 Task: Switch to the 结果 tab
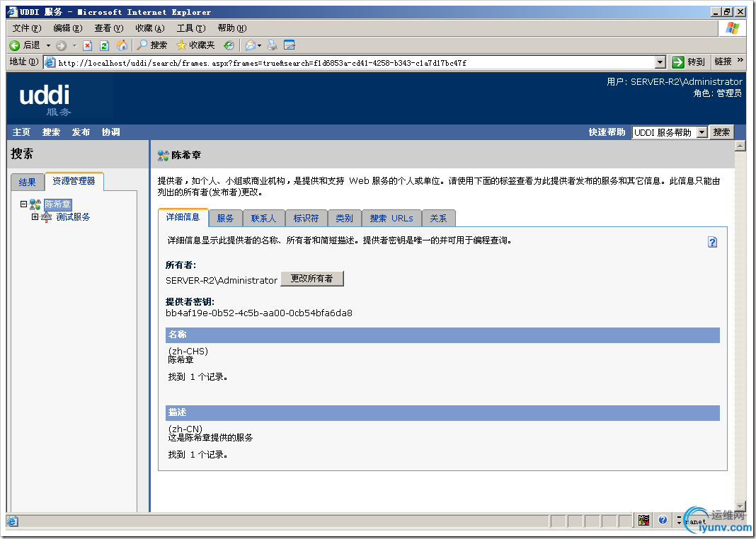pos(28,182)
